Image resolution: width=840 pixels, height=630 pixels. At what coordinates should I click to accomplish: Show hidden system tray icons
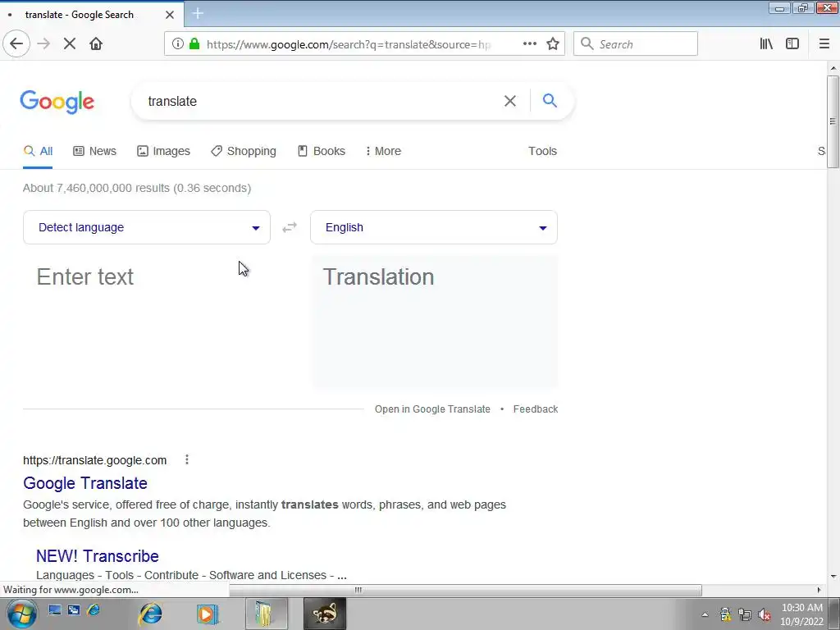pyautogui.click(x=705, y=614)
